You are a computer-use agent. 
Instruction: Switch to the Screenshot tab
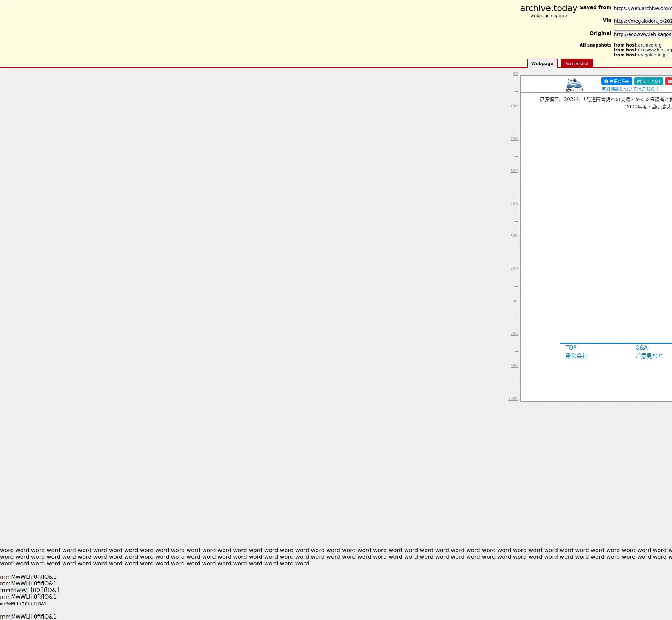(576, 63)
